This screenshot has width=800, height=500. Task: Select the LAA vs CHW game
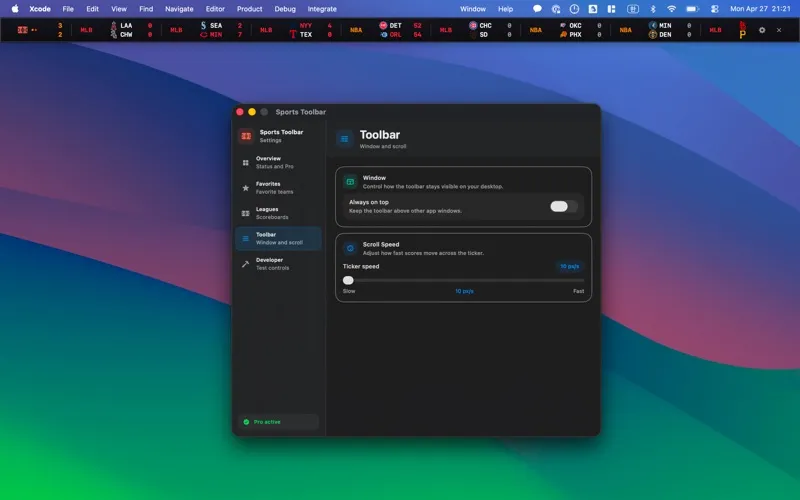(x=131, y=30)
